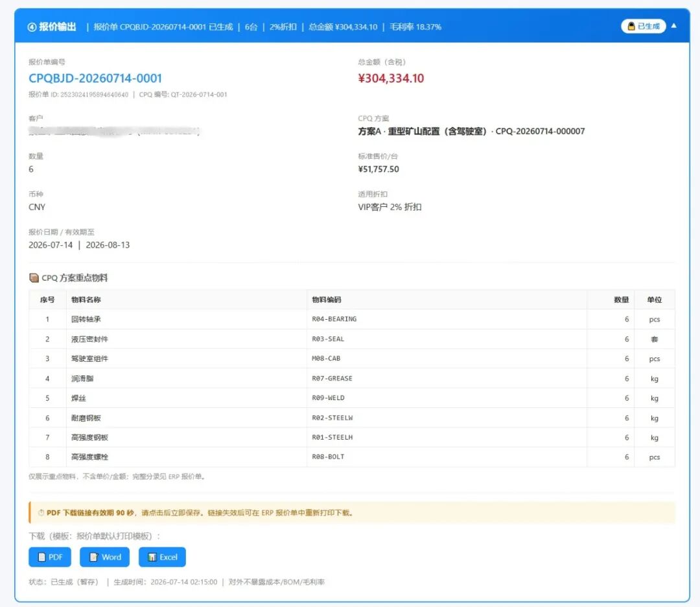
Task: Click the CPQ 编号 QT-2026-0714-001 text
Action: 183,94
